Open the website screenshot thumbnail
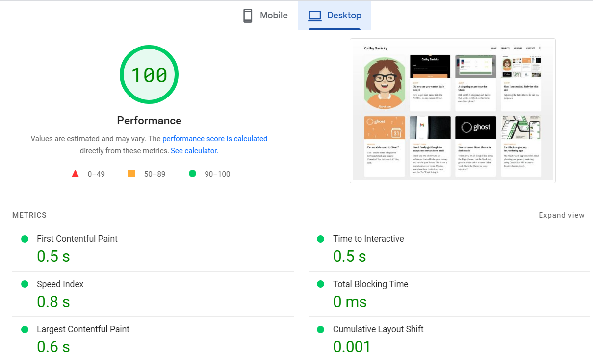 452,111
